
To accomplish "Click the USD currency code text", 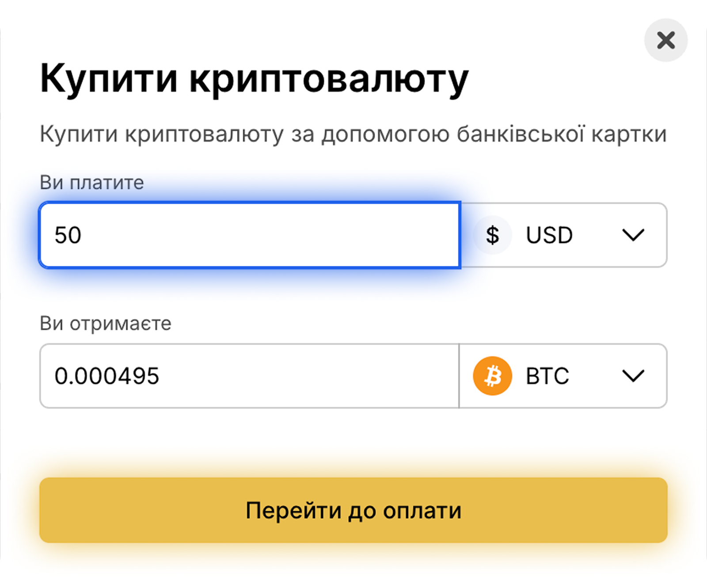I will point(549,235).
